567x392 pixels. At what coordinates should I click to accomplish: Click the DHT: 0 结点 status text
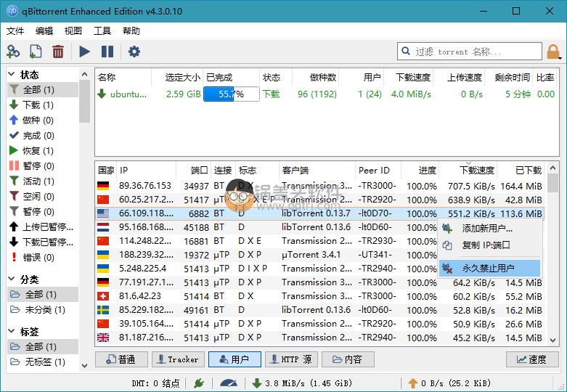click(x=155, y=383)
